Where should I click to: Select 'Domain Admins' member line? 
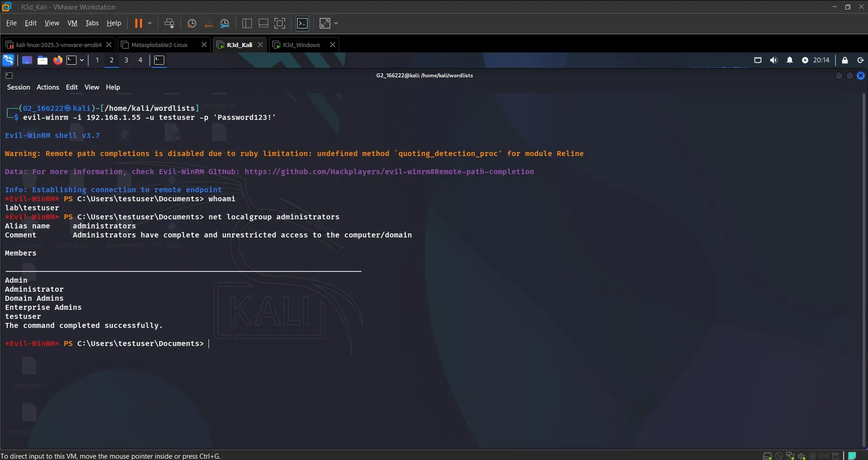pos(34,299)
